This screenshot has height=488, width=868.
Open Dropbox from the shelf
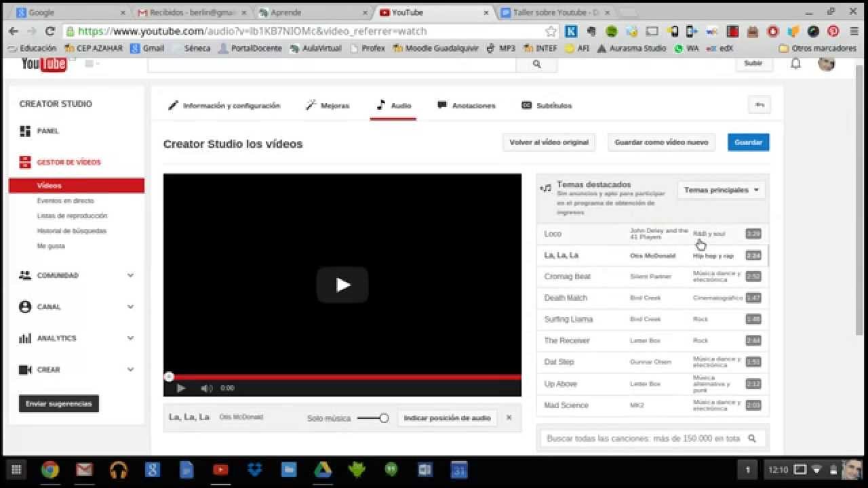(255, 470)
